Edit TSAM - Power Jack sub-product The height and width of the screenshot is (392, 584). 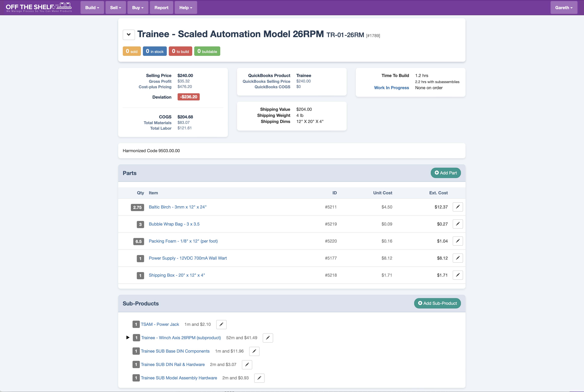(221, 324)
